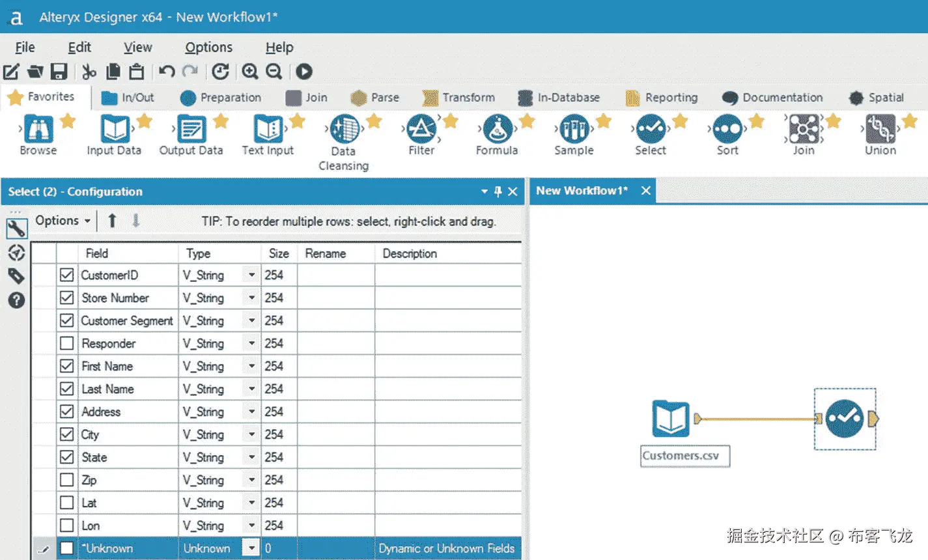Switch to the Spatial tool category
The height and width of the screenshot is (560, 928).
[x=877, y=98]
